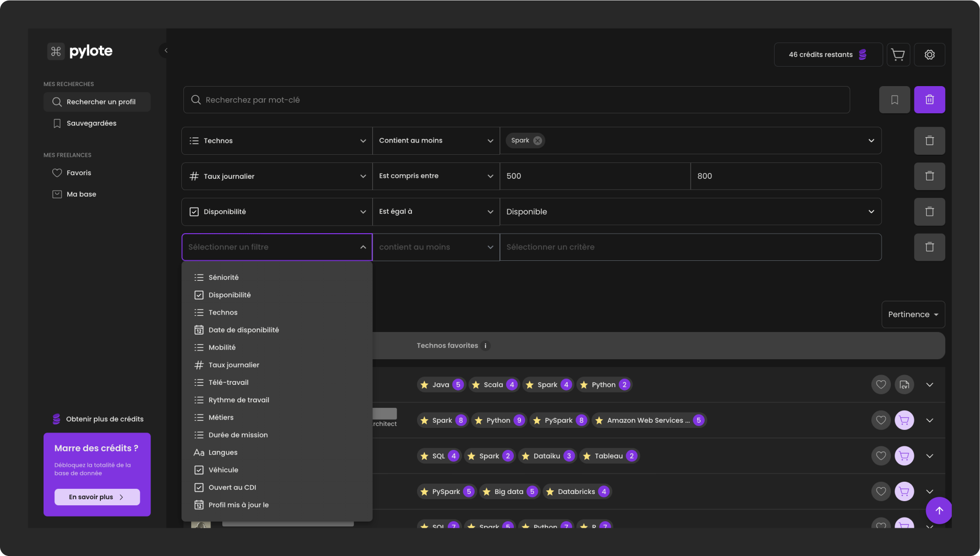Click scroll-to-top arrow button

(x=939, y=510)
